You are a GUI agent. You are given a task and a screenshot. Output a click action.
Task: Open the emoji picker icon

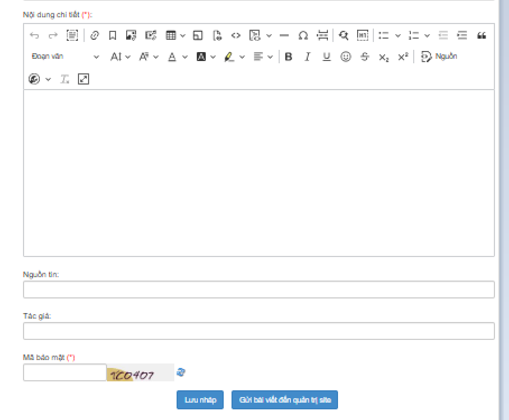pyautogui.click(x=346, y=57)
